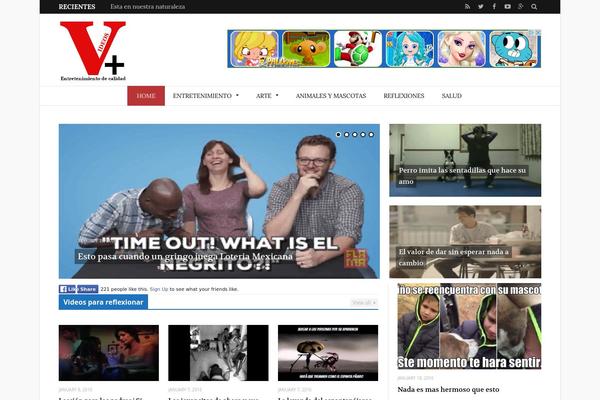Expand the Arte menu arrow
This screenshot has height=400, width=600.
click(x=277, y=95)
